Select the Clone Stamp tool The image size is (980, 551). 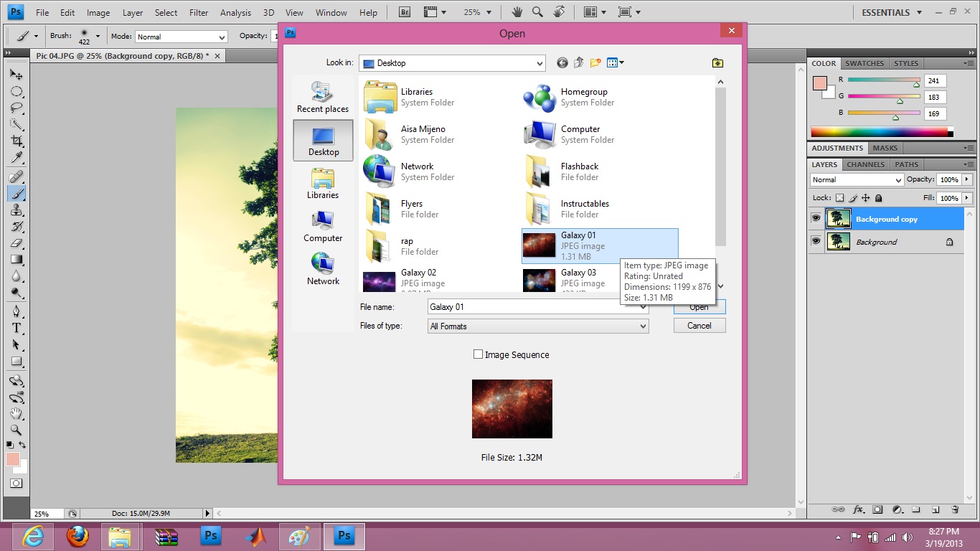[x=17, y=210]
